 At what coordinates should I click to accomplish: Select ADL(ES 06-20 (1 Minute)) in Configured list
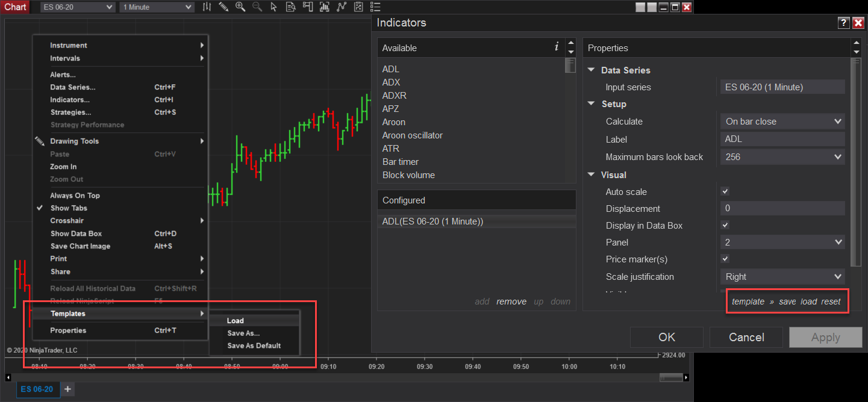point(476,221)
